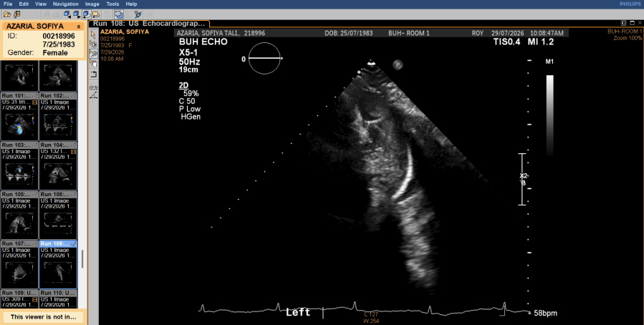644x325 pixels.
Task: Open the Run 103 Doppler thumbnail
Action: pyautogui.click(x=20, y=166)
